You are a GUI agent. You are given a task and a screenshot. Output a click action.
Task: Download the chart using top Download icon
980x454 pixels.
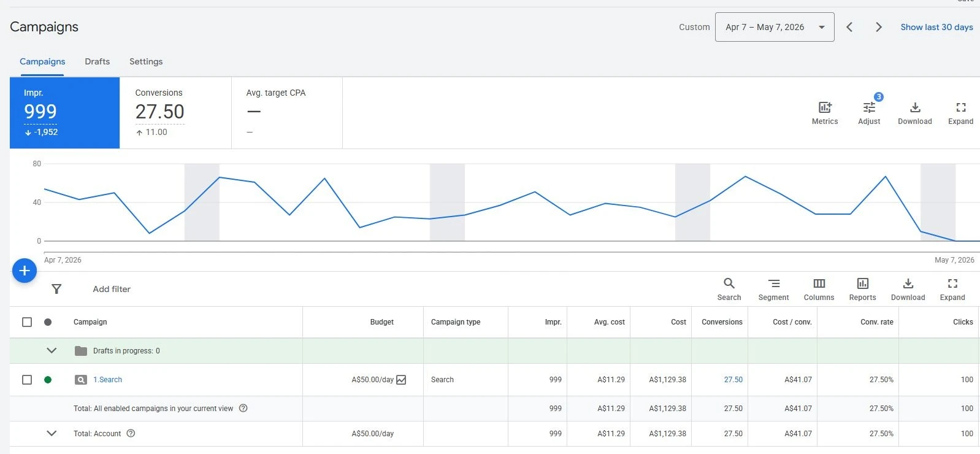click(x=915, y=108)
